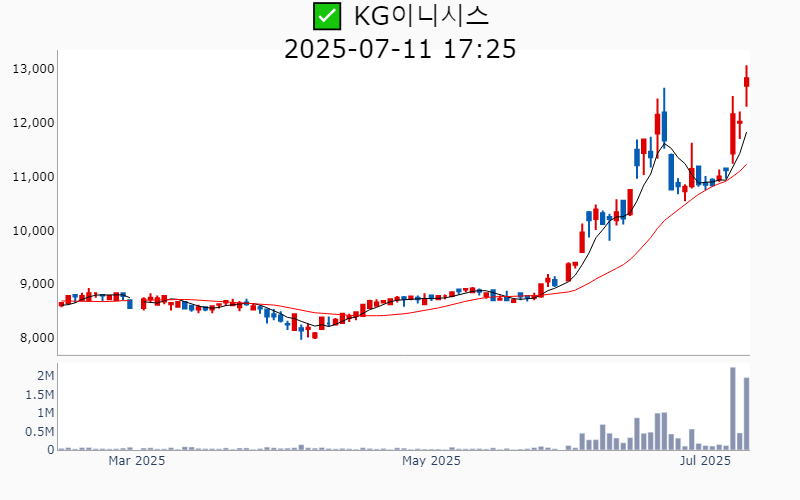
Task: Click the 2M volume axis label
Action: point(45,376)
